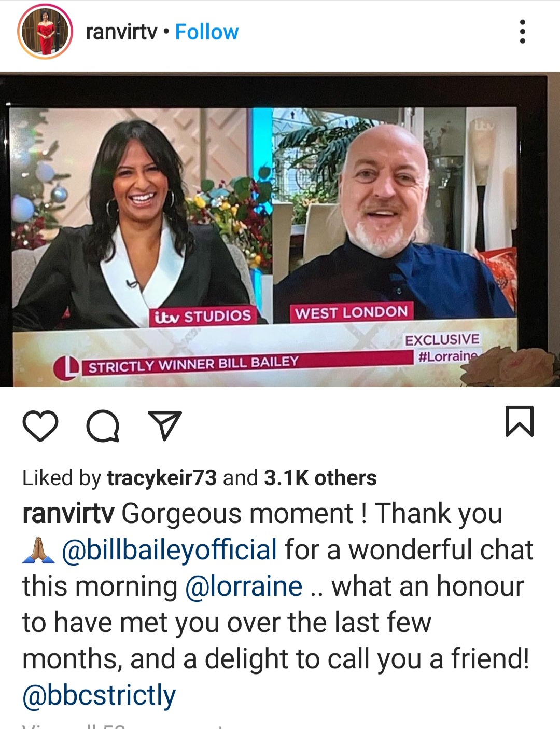This screenshot has width=560, height=729.
Task: Share post via paper plane icon
Action: (x=165, y=425)
